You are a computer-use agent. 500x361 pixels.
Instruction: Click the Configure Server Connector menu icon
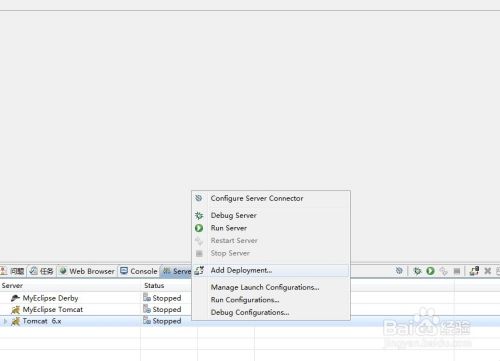[x=199, y=198]
